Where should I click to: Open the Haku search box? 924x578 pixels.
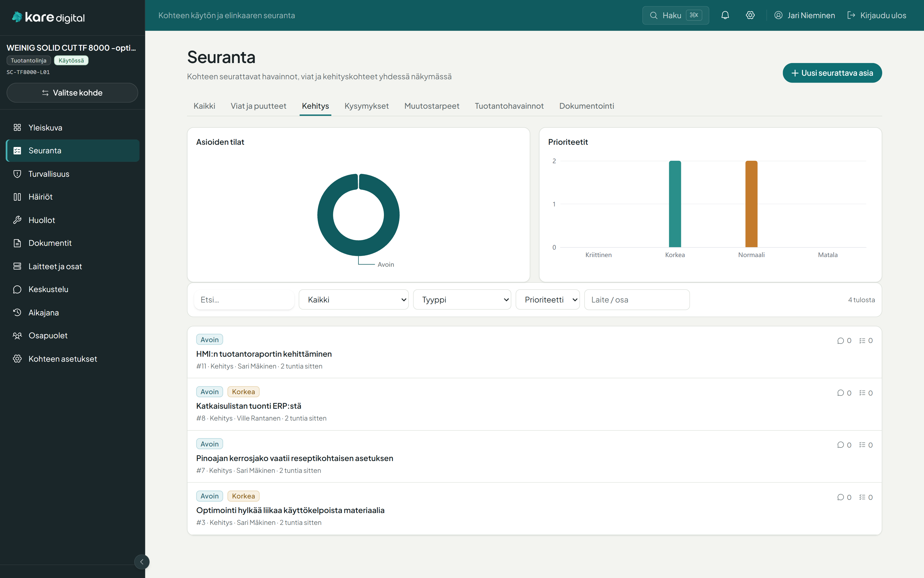click(x=675, y=15)
